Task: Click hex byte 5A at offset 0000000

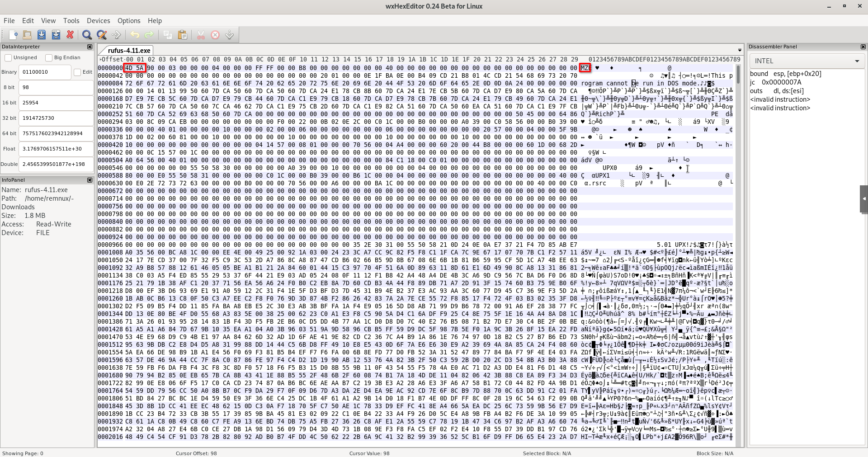Action: click(140, 68)
